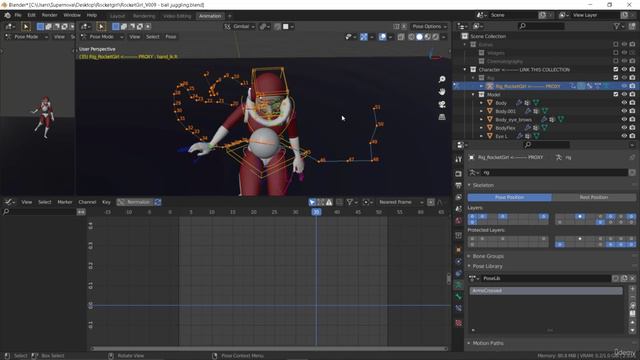
Task: Click the outliner search field
Action: pos(541,27)
